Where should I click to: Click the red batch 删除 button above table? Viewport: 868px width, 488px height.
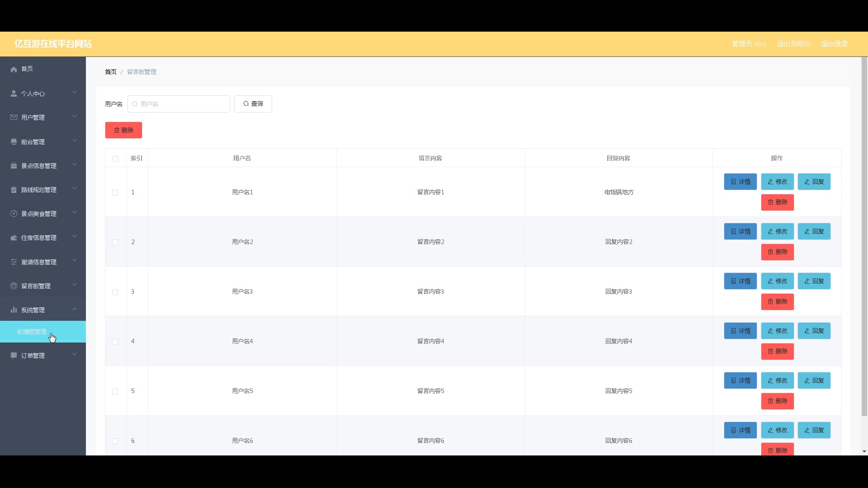123,130
